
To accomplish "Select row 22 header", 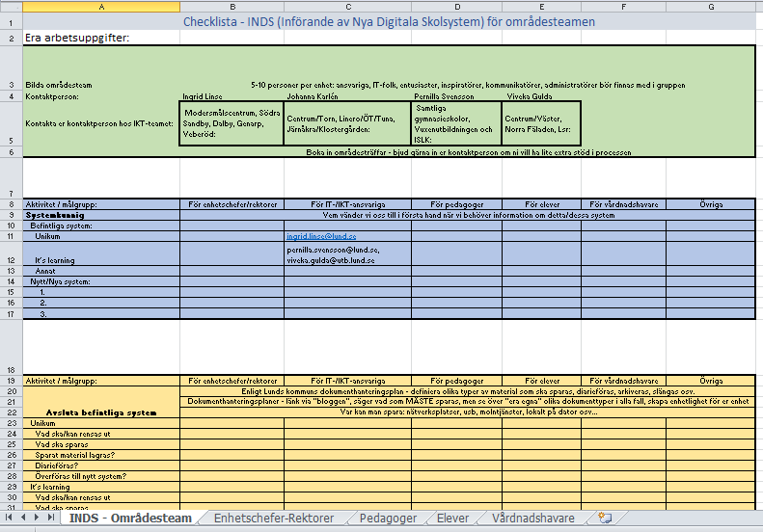I will (12, 412).
